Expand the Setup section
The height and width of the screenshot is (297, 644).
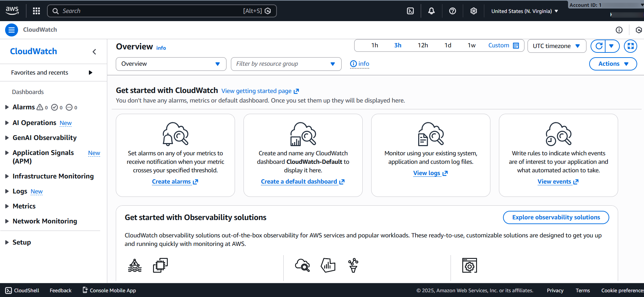tap(7, 242)
